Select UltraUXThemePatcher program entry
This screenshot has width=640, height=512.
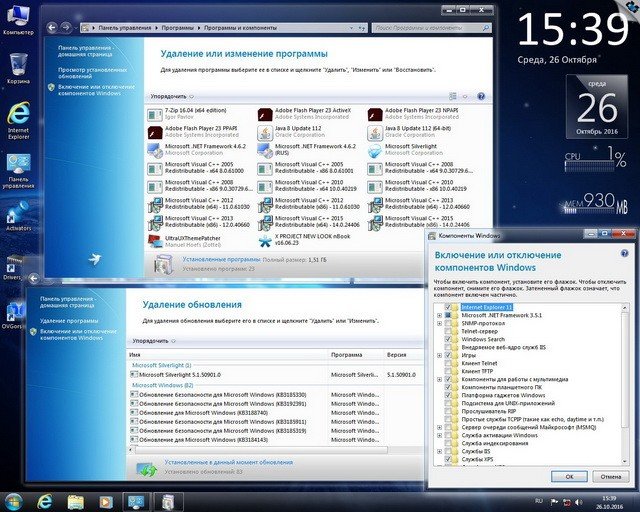point(184,241)
